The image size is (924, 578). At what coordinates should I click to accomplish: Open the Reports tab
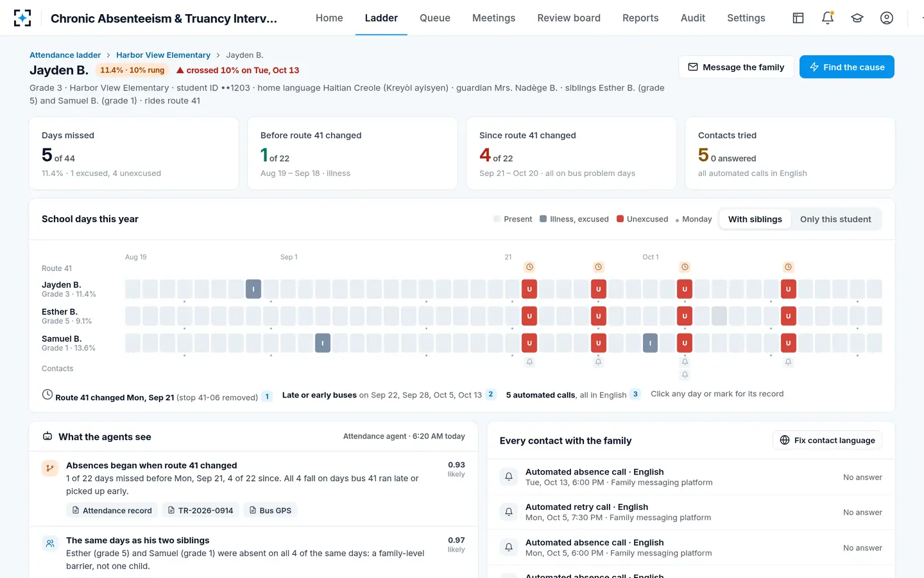point(640,18)
